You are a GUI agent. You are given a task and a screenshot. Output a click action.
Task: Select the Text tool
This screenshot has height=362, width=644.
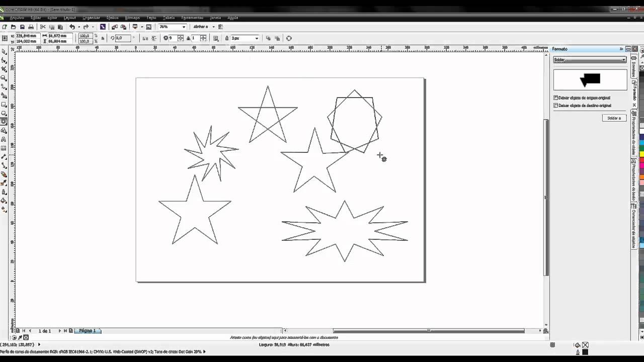point(4,139)
